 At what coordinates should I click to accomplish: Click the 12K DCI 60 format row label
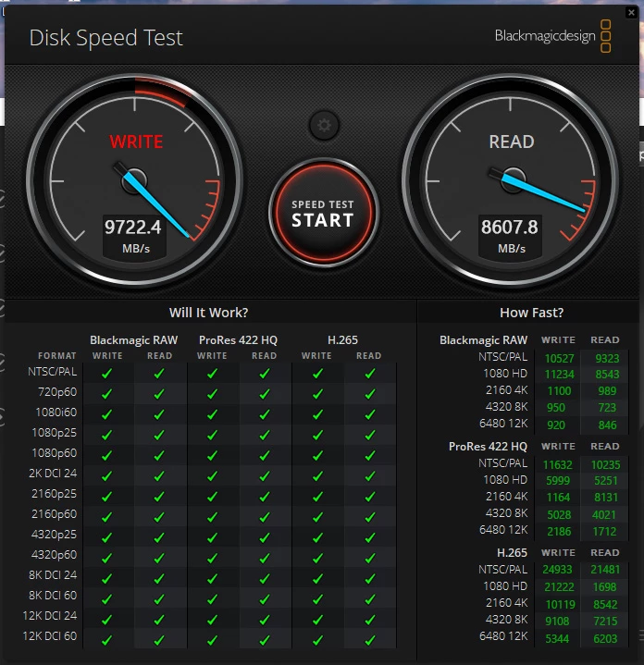pos(50,635)
